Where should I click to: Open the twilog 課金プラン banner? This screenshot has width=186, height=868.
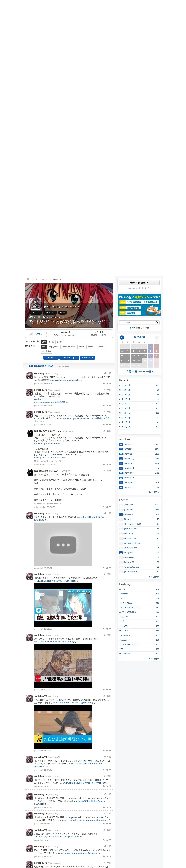click(x=139, y=305)
